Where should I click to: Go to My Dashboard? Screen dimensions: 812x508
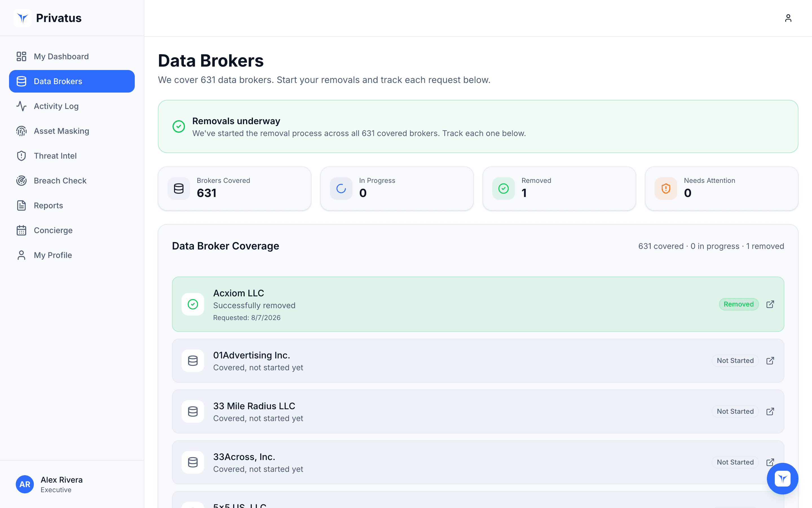pos(72,56)
